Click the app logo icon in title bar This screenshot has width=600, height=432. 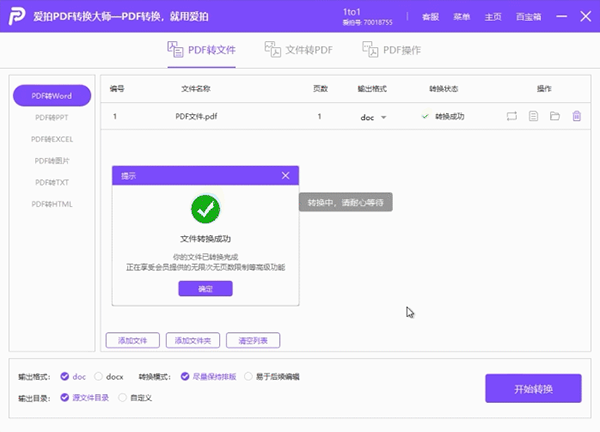tap(17, 16)
